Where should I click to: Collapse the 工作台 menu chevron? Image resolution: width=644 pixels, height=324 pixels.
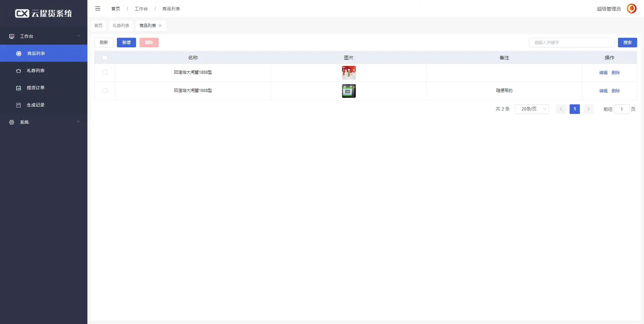(x=78, y=36)
